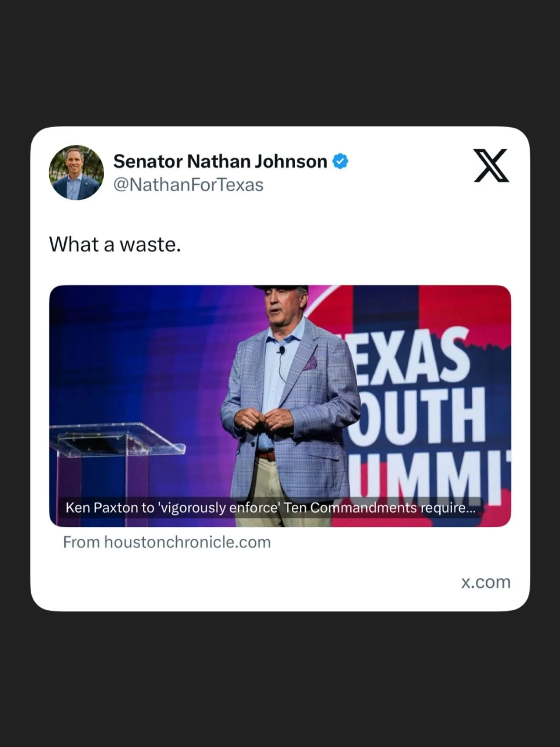Click the purple pocket square on the blazer
Screen dimensions: 560x747
310,364
